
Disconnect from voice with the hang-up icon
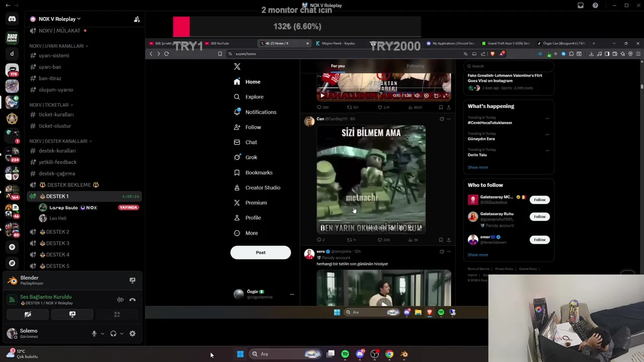(132, 300)
